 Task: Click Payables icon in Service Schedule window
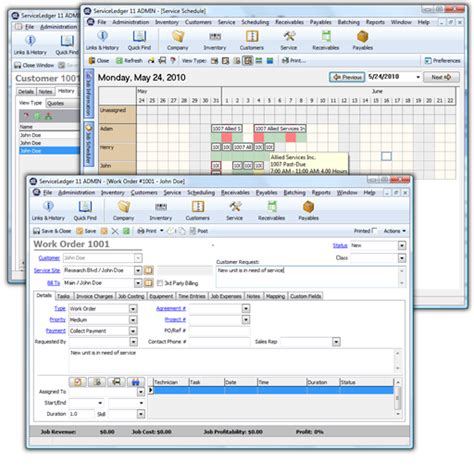coord(363,41)
